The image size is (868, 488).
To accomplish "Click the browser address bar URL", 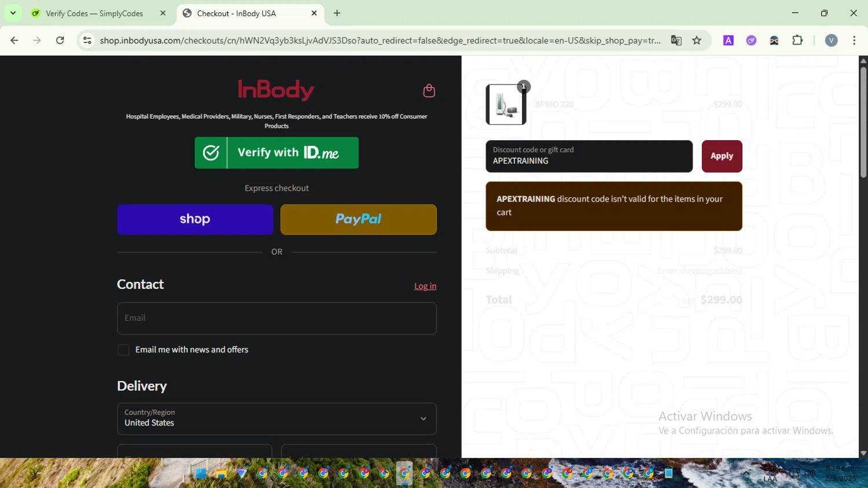I will point(380,41).
